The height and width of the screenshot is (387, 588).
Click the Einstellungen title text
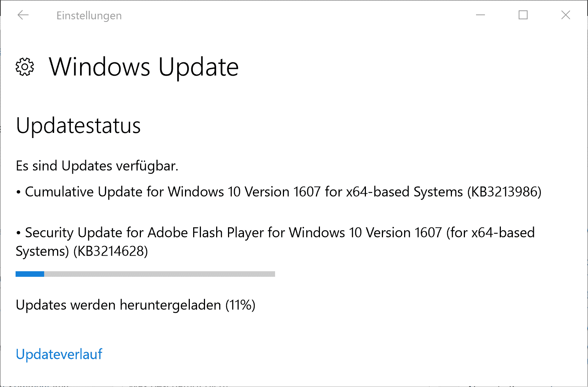[x=89, y=16]
